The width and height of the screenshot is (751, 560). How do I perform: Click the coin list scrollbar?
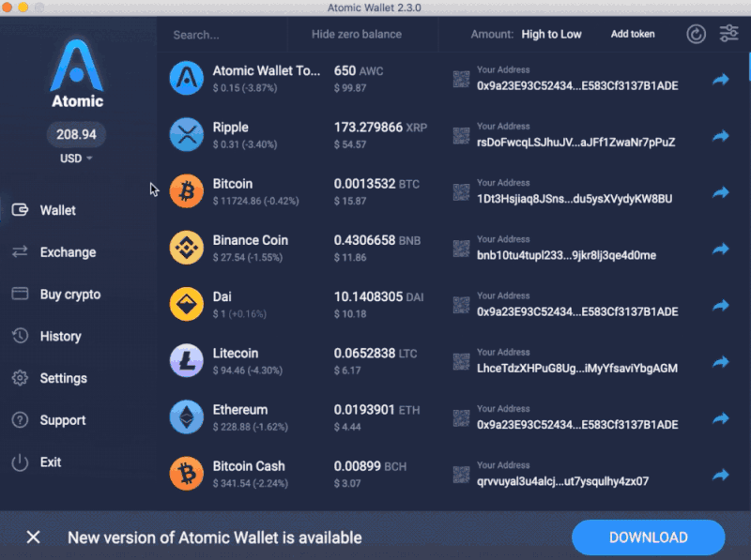[748, 67]
